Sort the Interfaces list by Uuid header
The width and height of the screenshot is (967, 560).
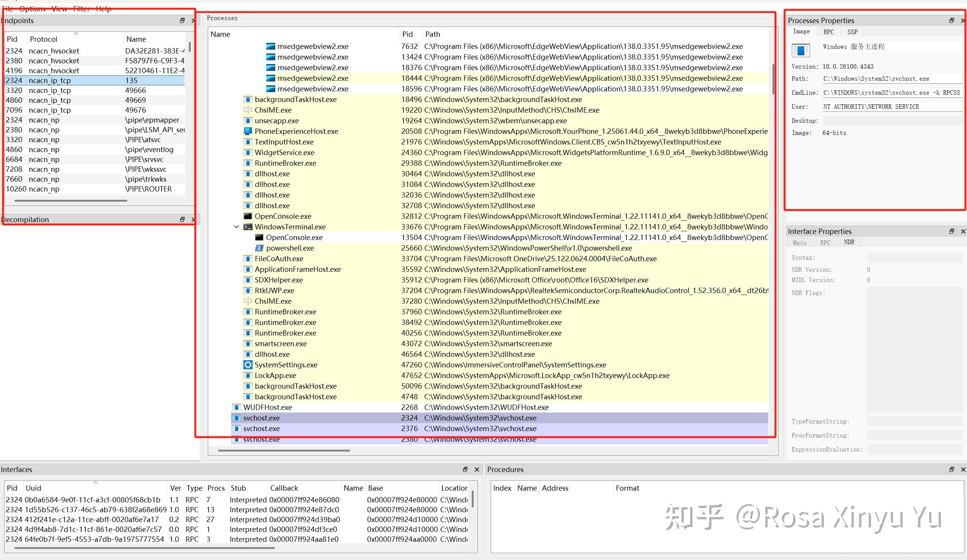[x=34, y=488]
